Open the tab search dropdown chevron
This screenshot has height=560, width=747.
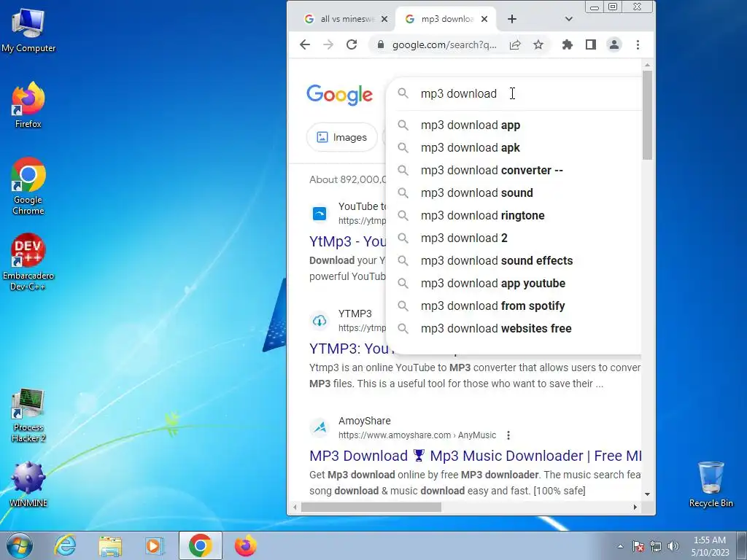[x=569, y=19]
